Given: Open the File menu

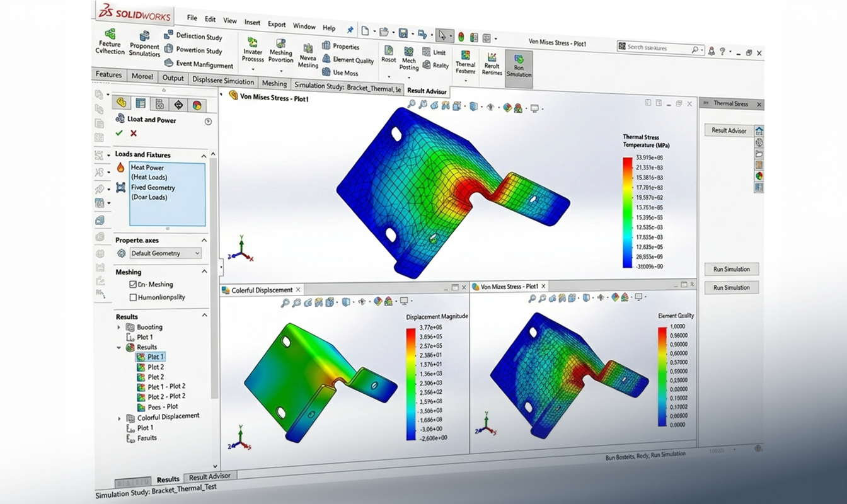Looking at the screenshot, I should (x=192, y=18).
